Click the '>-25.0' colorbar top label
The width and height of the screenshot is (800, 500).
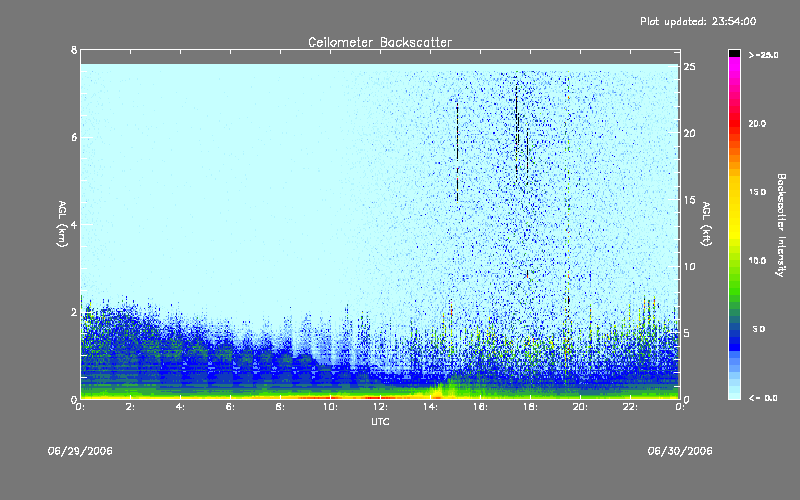(763, 55)
